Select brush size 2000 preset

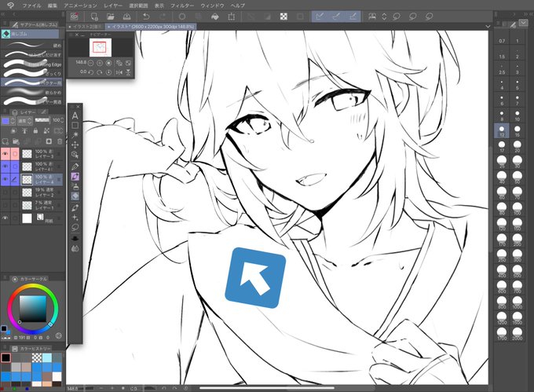[x=518, y=333]
